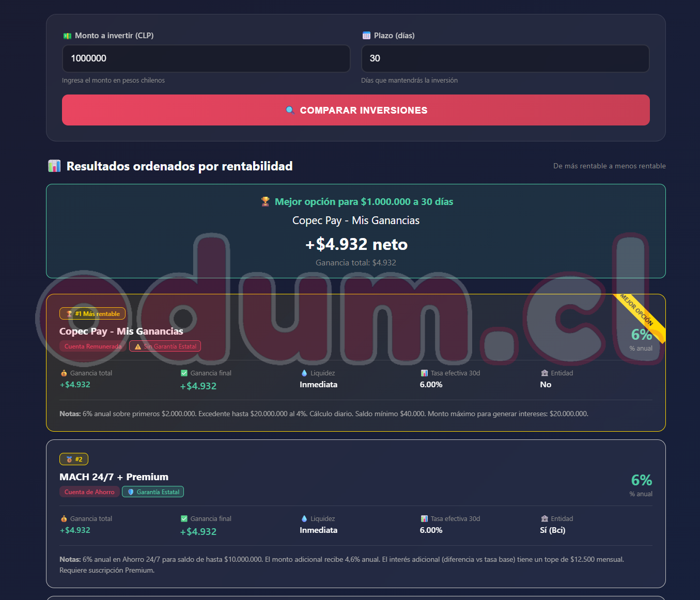This screenshot has height=600, width=700.
Task: Click the shield icon in Garantía Estatal badge
Action: pos(131,492)
